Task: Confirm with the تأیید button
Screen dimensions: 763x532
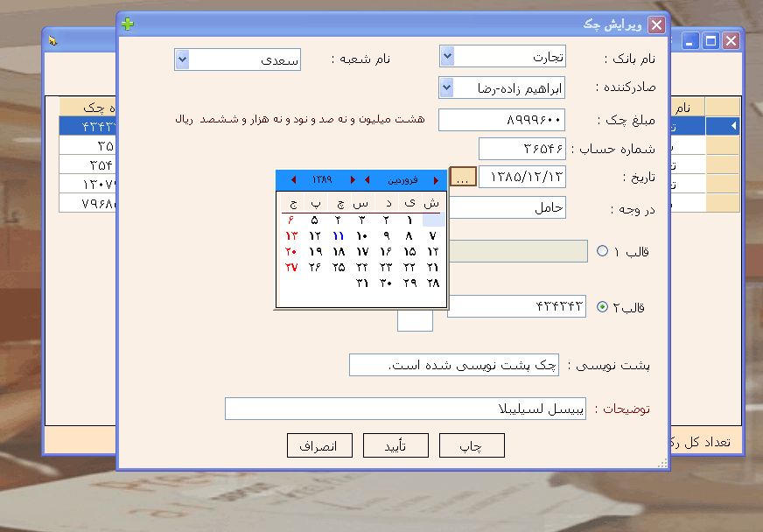Action: [396, 445]
